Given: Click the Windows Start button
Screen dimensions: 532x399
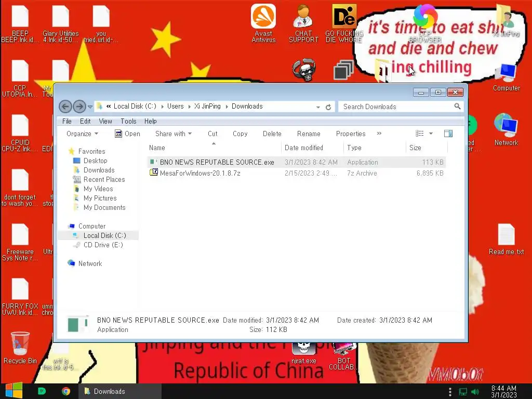Looking at the screenshot, I should click(14, 391).
